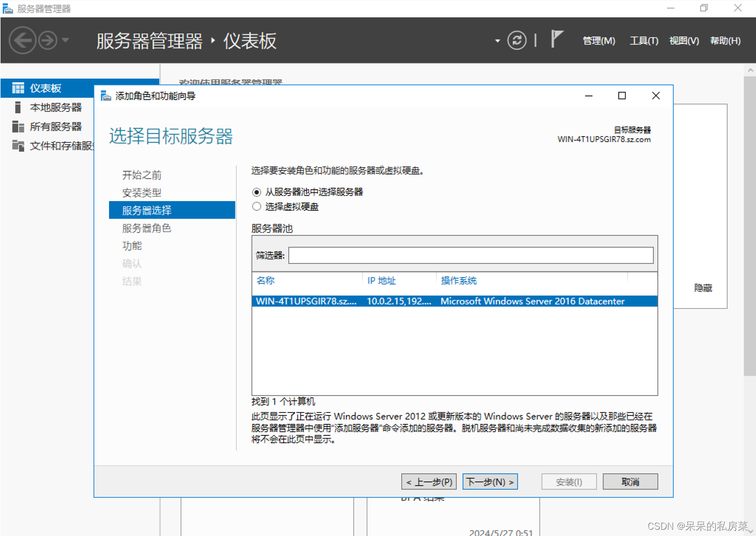Close the 添加角色和功能向导 dialog
The image size is (756, 536).
tap(655, 96)
